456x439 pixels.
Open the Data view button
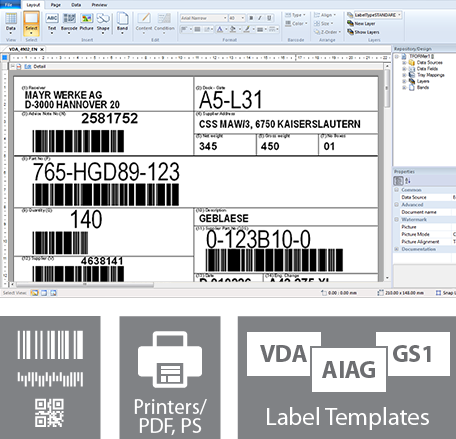(x=11, y=22)
